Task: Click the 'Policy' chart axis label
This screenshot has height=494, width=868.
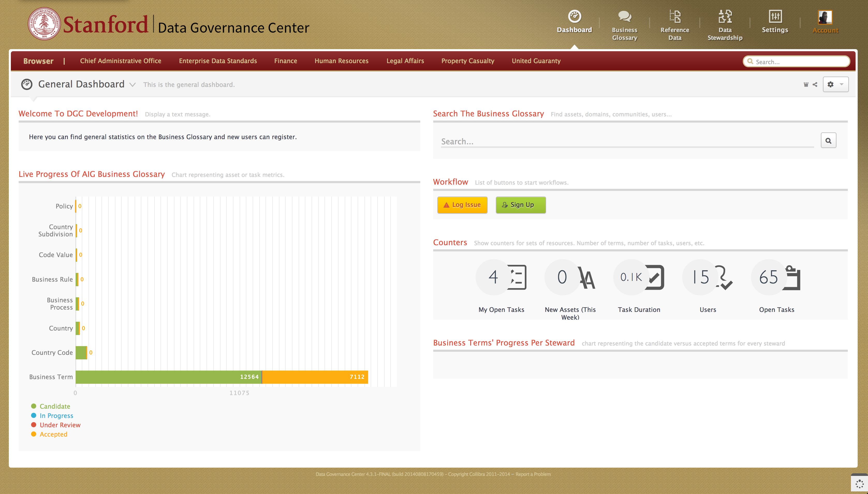Action: (x=64, y=206)
